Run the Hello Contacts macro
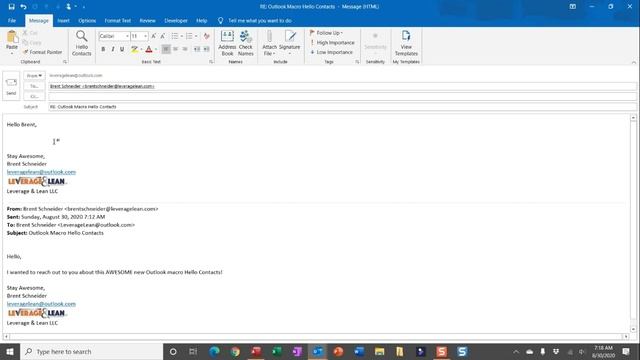 (x=82, y=43)
